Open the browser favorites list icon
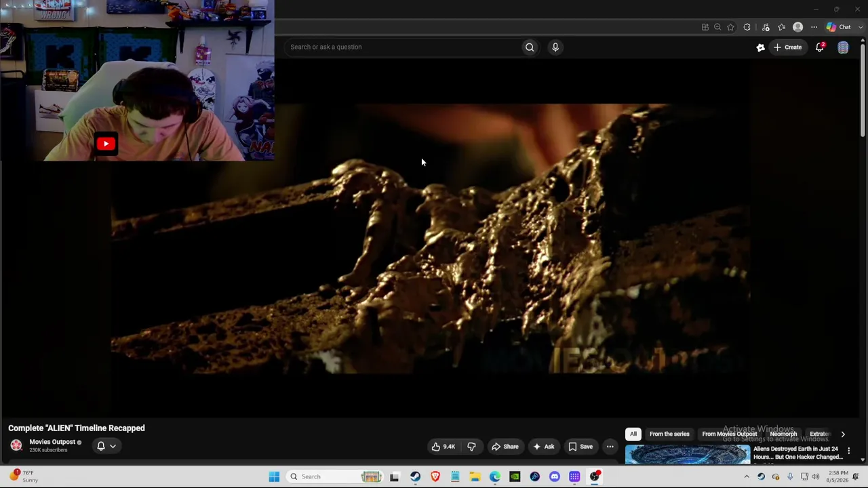This screenshot has width=868, height=488. coord(782,27)
